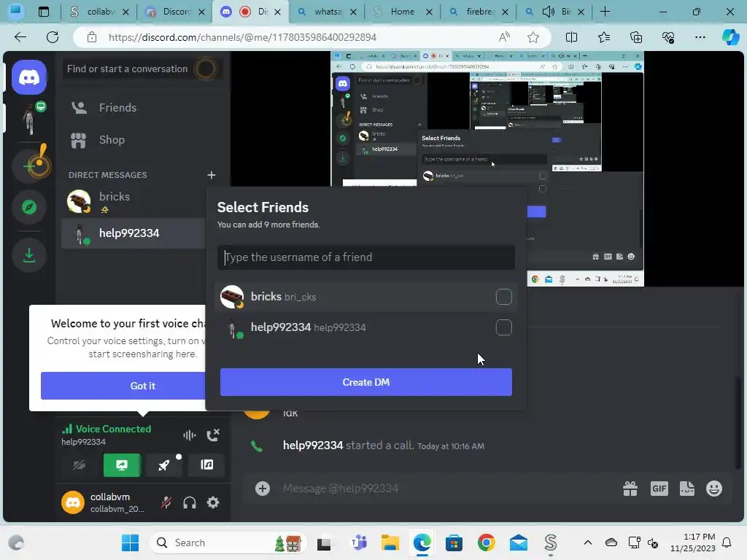The image size is (747, 560).
Task: Open a new browser tab
Action: 605,12
